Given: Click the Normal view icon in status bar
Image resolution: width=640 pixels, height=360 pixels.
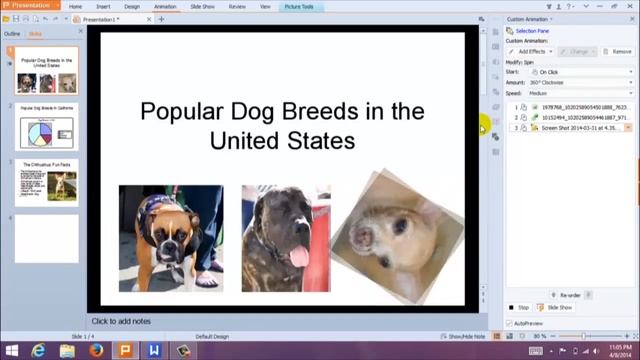Looking at the screenshot, I should (497, 336).
